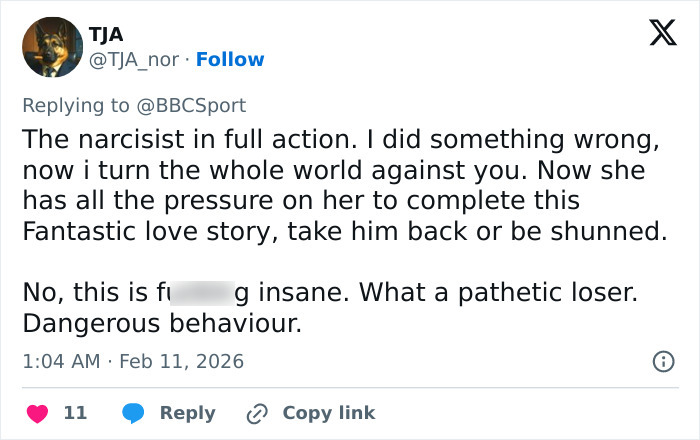Click the blue reply speech bubble icon

[x=135, y=412]
